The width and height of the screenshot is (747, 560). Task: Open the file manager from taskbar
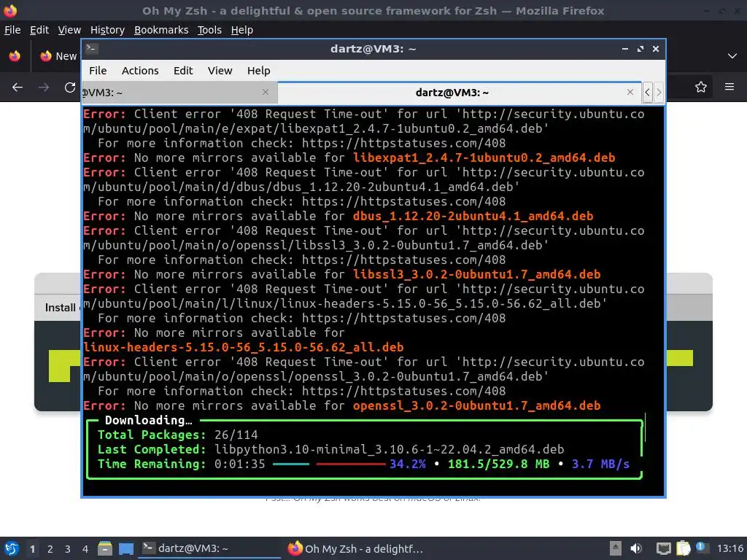tap(105, 548)
